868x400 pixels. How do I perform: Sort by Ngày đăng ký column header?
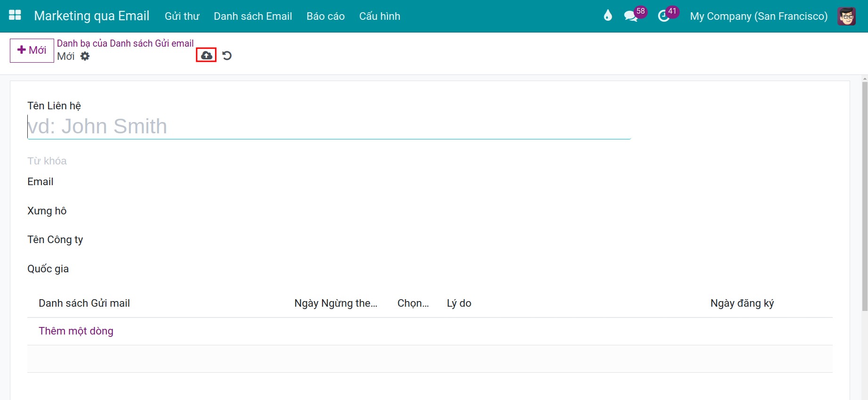(742, 303)
